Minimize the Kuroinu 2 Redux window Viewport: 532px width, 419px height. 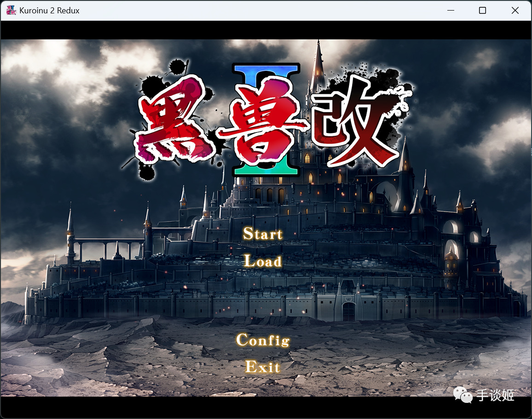point(451,10)
